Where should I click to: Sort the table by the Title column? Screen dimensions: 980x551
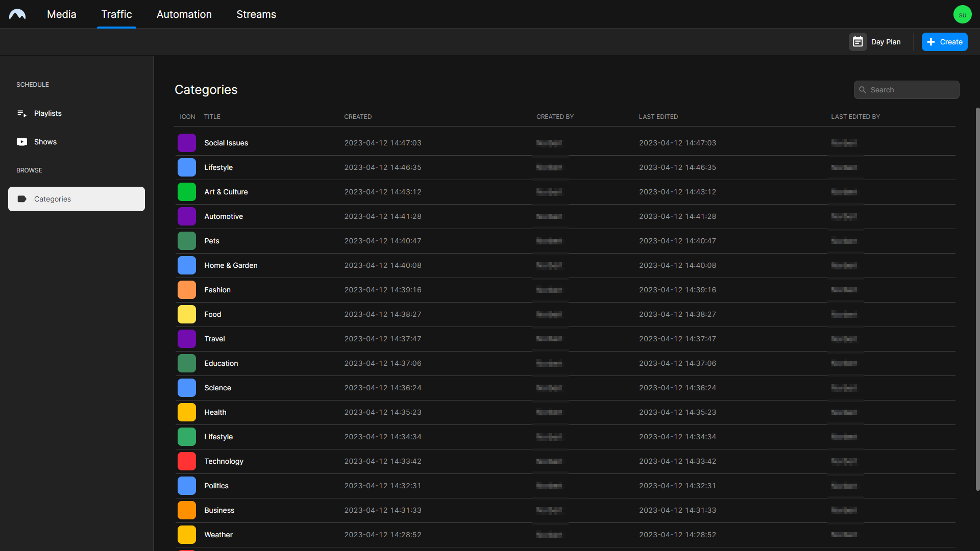(x=212, y=117)
